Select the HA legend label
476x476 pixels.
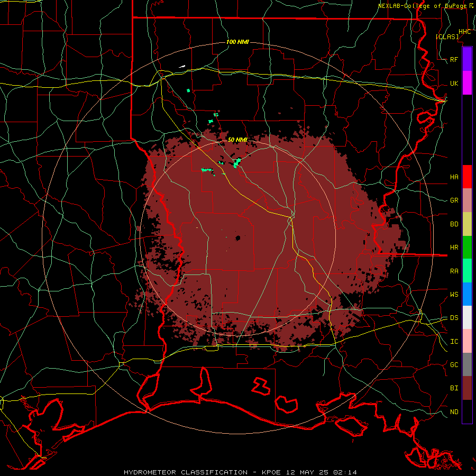coord(454,177)
